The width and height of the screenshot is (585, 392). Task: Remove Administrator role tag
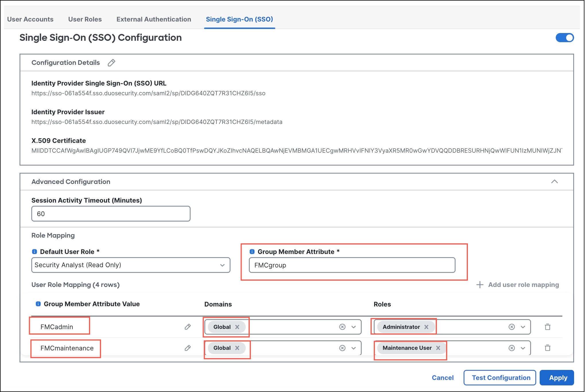427,327
